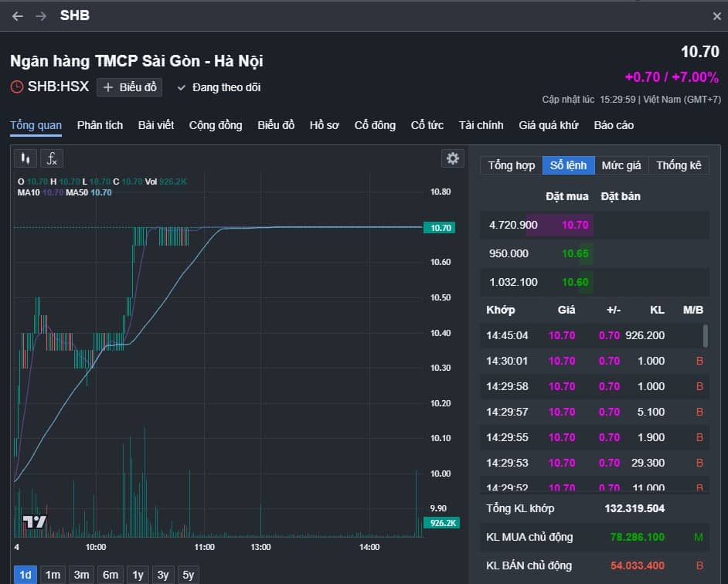This screenshot has height=584, width=728.
Task: Click the Khớp column header
Action: 501,310
